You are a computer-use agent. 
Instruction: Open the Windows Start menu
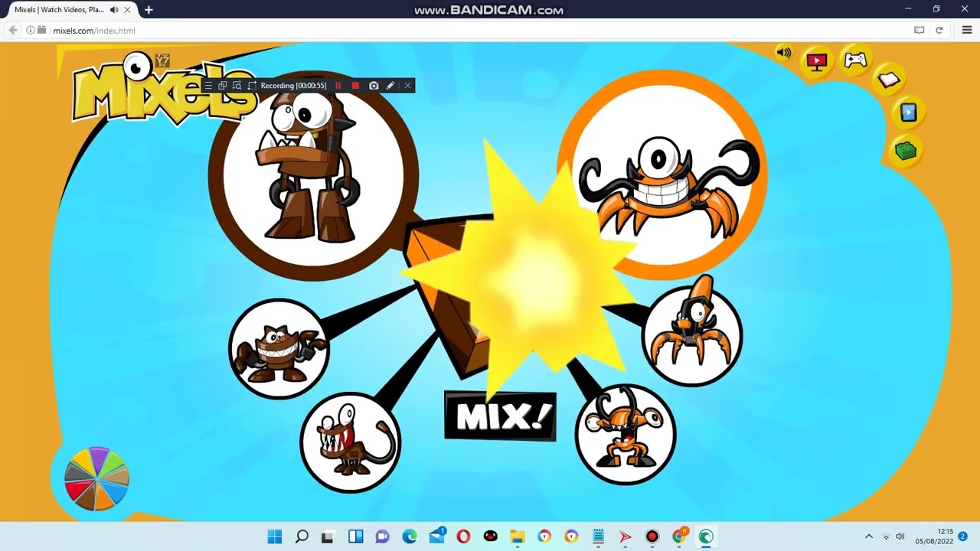[274, 536]
